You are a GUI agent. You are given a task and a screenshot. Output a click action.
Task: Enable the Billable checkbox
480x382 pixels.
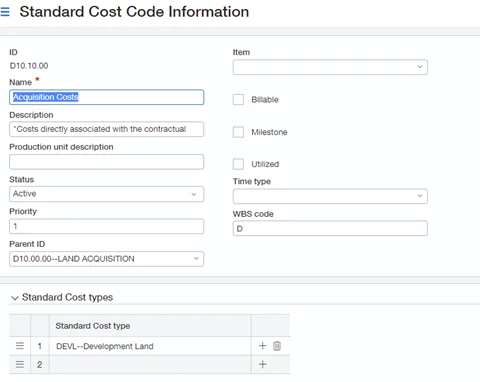tap(238, 99)
